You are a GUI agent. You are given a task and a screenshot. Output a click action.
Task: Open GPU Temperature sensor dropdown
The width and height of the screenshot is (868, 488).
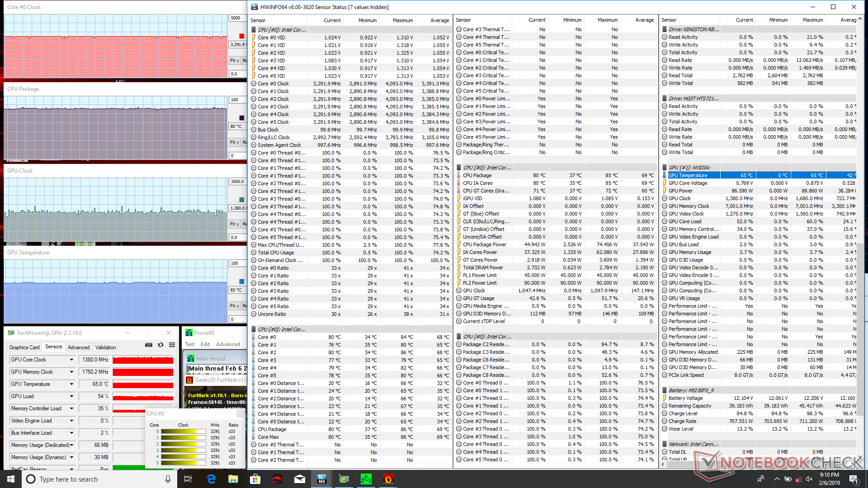[x=71, y=384]
